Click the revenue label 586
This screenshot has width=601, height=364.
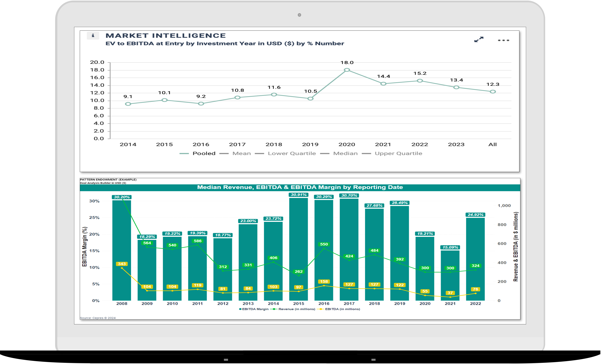point(198,241)
